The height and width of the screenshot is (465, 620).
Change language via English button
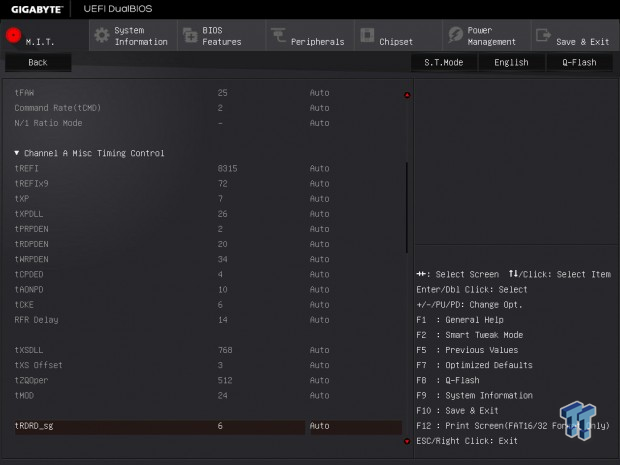point(511,62)
